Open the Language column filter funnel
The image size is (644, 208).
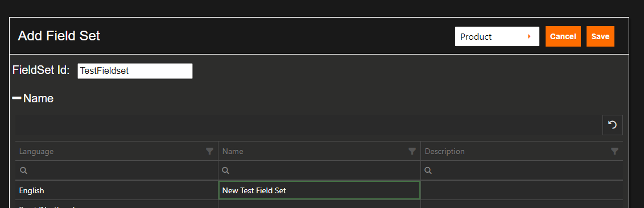point(209,151)
